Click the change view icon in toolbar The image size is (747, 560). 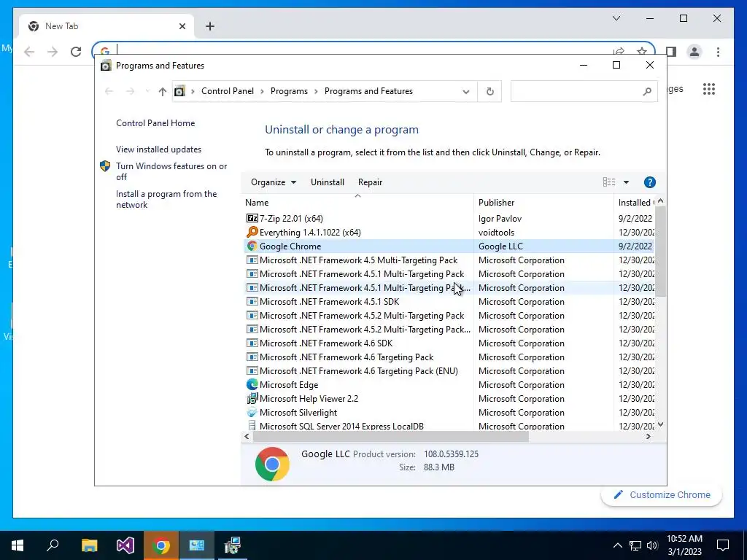609,182
